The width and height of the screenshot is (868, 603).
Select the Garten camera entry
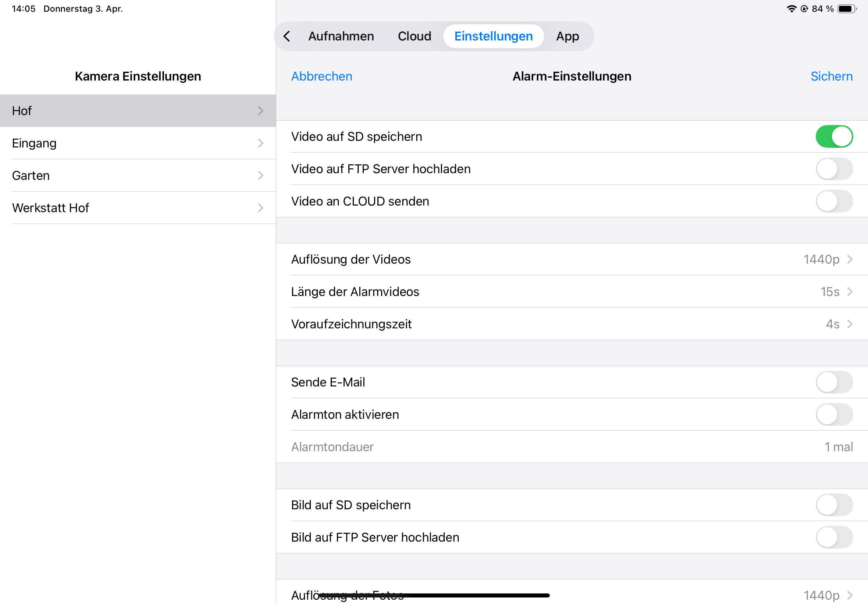pos(138,175)
